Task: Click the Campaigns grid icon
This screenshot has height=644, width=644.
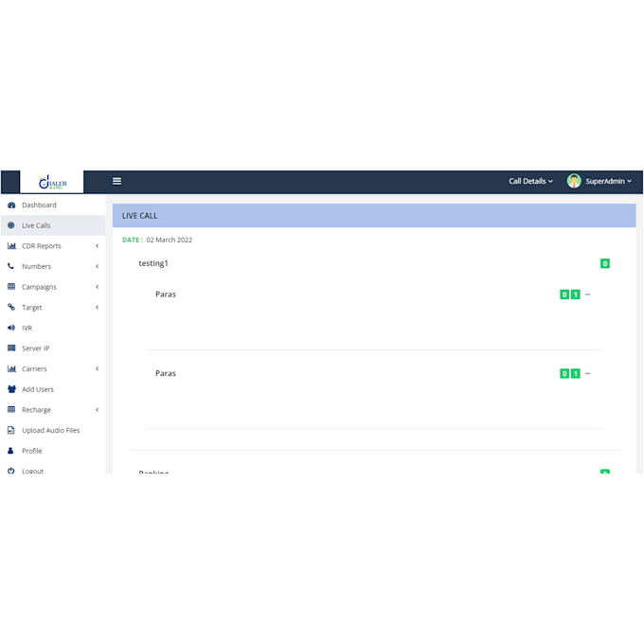Action: coord(11,286)
